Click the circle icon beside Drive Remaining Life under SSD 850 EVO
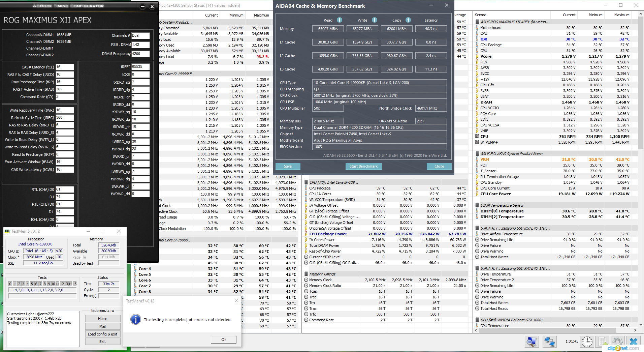Screen dimensions: 644x352 point(477,240)
